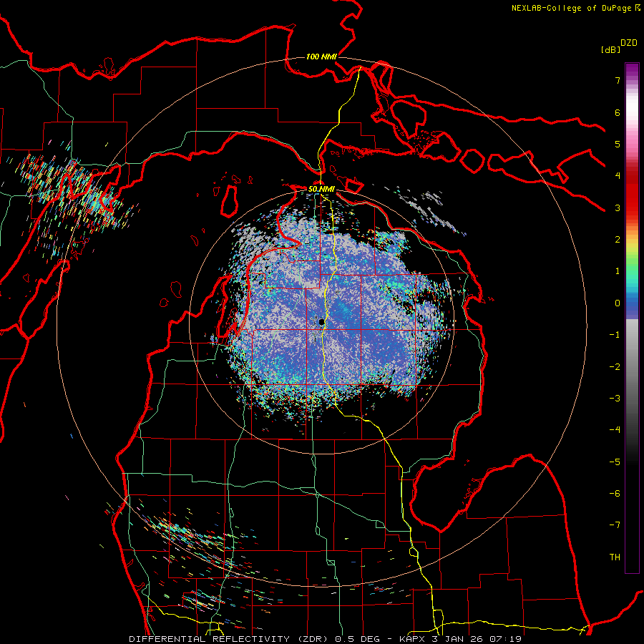
Task: Click the 7 value on color scale
Action: click(x=618, y=80)
